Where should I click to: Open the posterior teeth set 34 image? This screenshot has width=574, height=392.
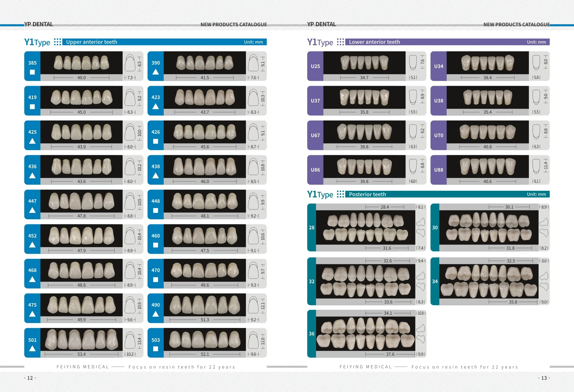489,281
